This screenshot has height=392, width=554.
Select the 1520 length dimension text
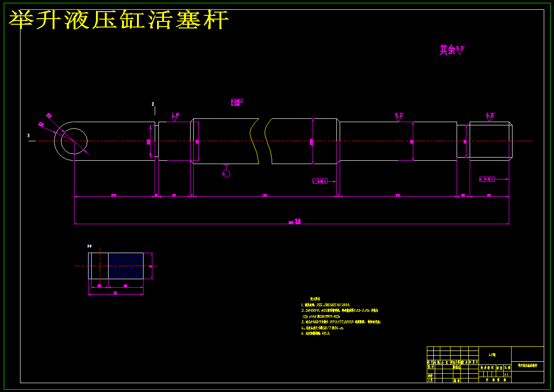pyautogui.click(x=264, y=195)
